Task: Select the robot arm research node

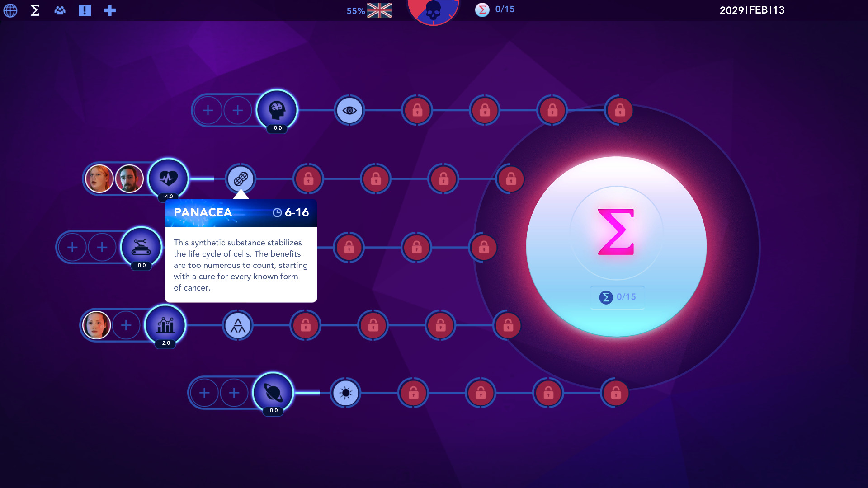Action: pos(141,247)
